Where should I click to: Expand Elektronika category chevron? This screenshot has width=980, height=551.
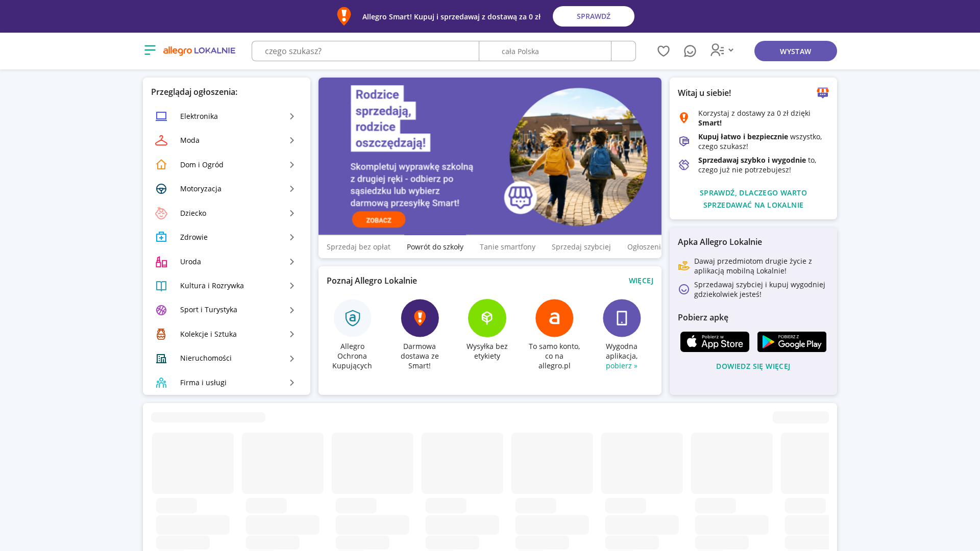292,116
